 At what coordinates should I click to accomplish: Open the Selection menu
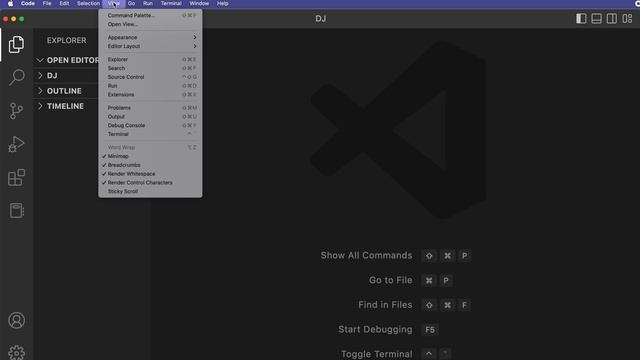[x=88, y=3]
